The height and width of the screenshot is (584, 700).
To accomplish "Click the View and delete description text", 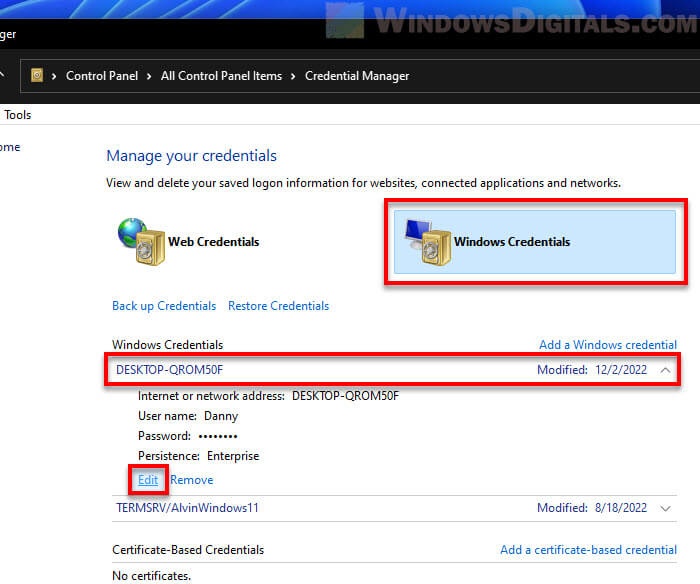I will 363,183.
